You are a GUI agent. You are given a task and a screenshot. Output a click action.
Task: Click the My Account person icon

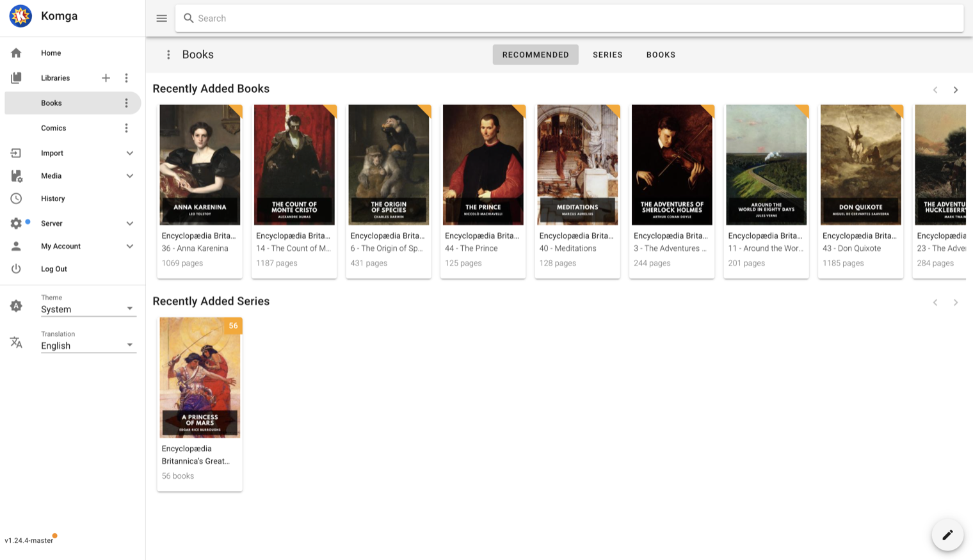16,246
